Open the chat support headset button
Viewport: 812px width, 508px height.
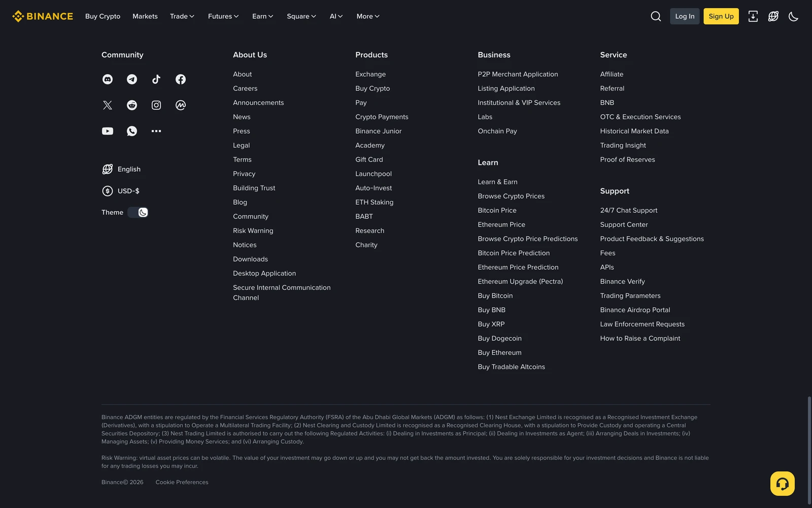783,484
